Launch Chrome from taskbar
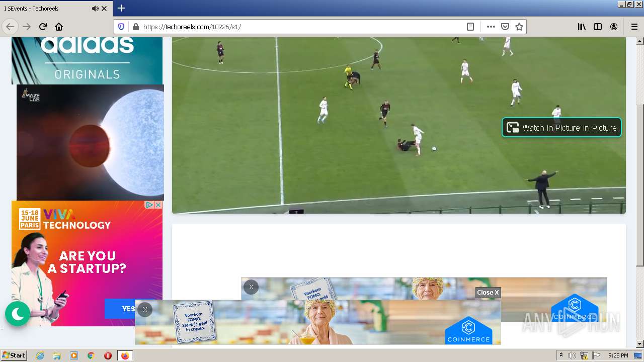The height and width of the screenshot is (362, 644). pos(91,355)
